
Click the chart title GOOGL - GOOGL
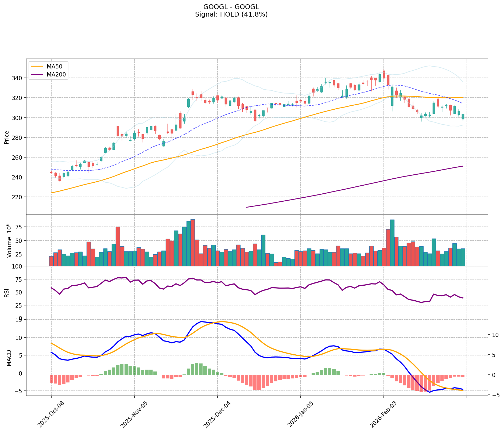tap(231, 7)
